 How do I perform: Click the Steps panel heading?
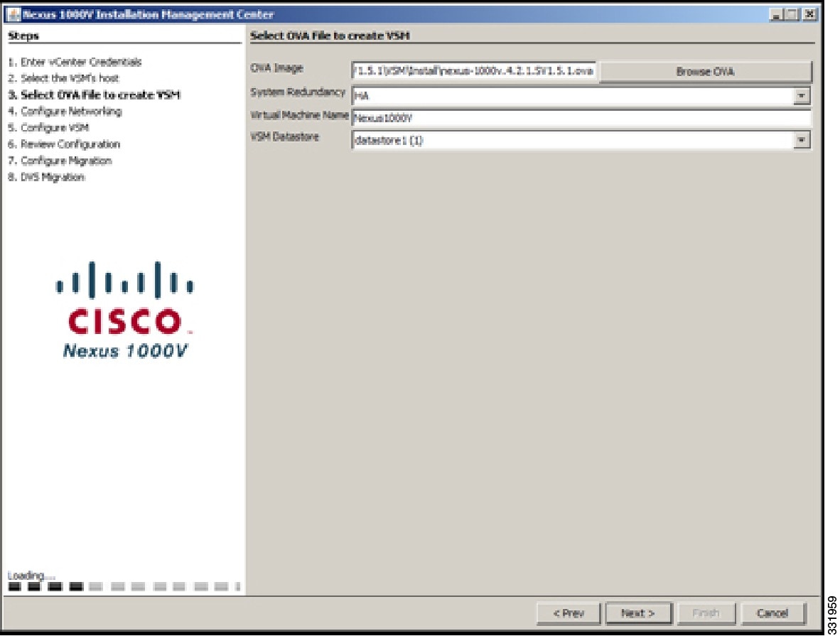point(23,36)
